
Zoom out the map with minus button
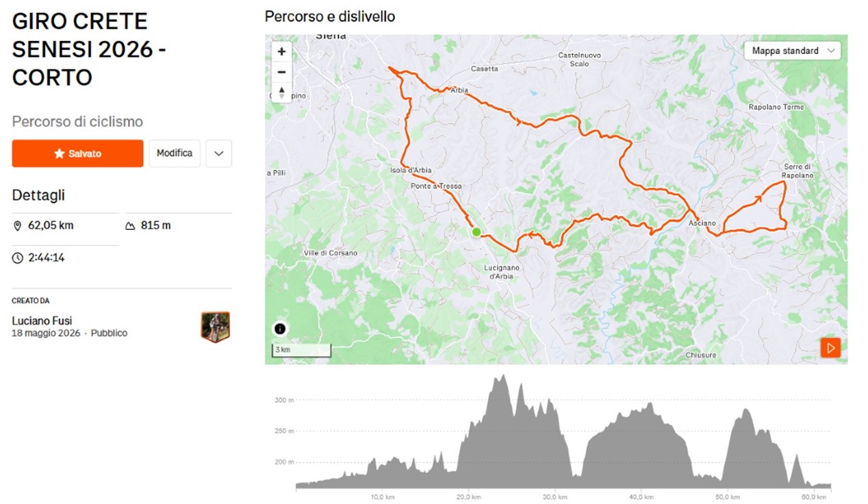tap(281, 72)
